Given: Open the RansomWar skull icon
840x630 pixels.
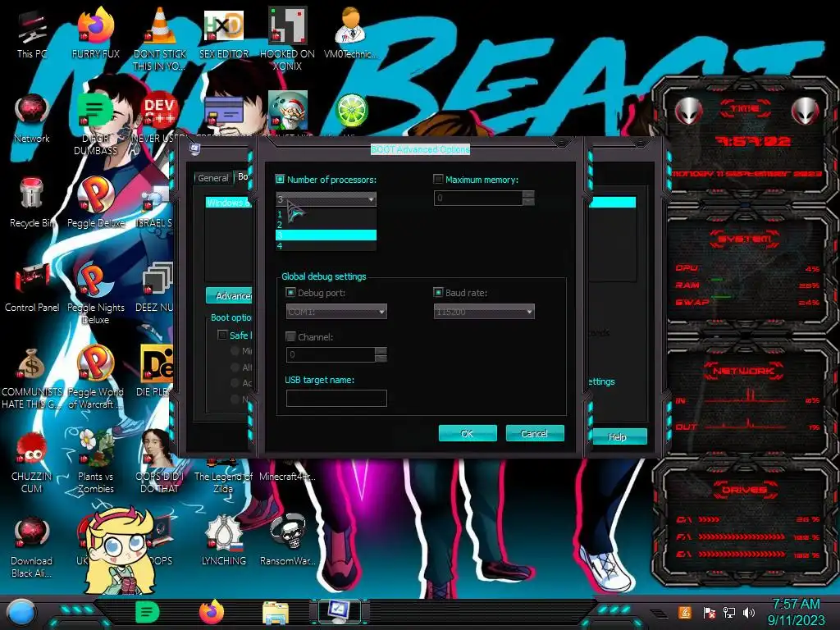Looking at the screenshot, I should point(288,539).
